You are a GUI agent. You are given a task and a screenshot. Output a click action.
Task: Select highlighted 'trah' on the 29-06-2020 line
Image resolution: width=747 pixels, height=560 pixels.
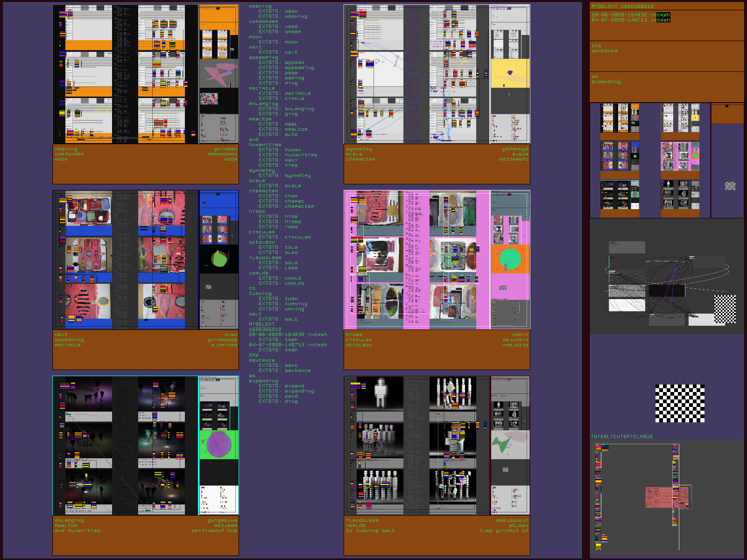[663, 15]
